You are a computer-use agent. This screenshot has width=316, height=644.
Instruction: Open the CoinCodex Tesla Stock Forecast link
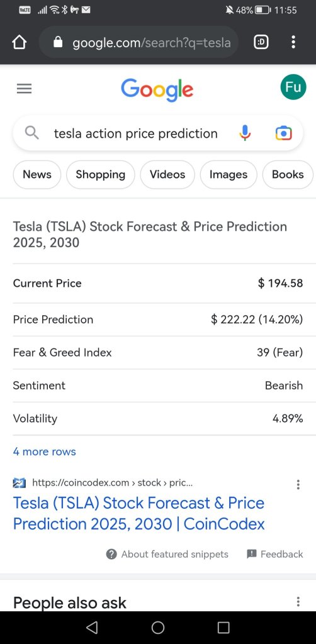coord(139,513)
